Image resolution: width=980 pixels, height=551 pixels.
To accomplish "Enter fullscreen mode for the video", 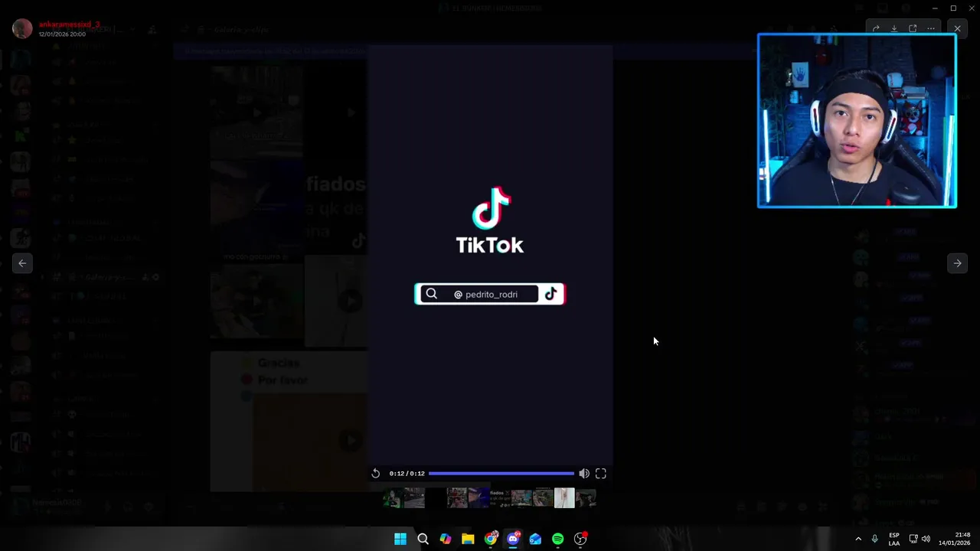I will pos(601,474).
